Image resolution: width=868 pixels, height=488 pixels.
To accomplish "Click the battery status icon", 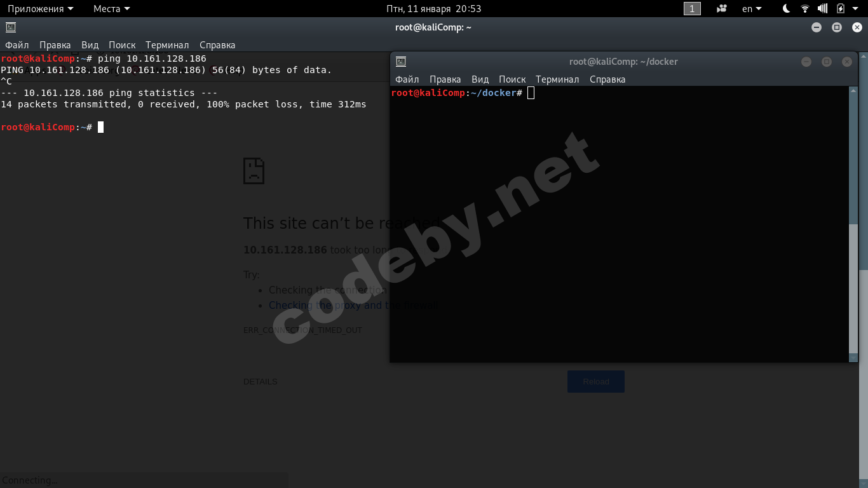I will pyautogui.click(x=841, y=9).
